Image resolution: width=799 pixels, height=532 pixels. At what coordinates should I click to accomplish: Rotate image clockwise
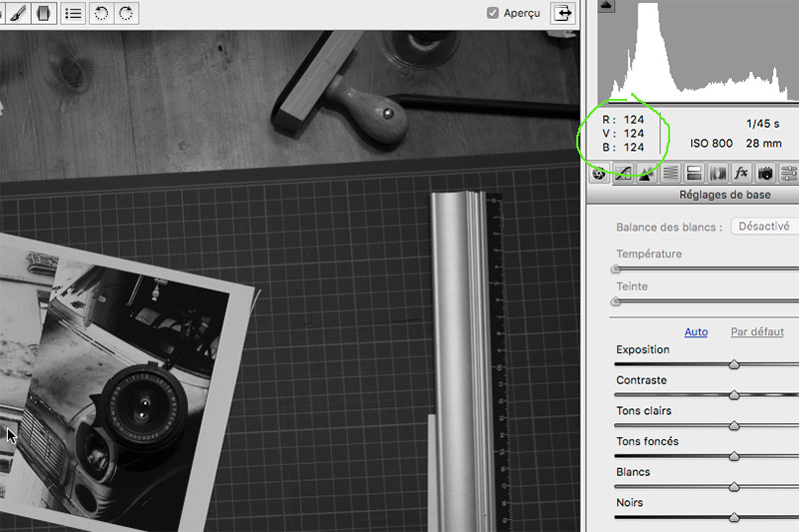pyautogui.click(x=126, y=13)
